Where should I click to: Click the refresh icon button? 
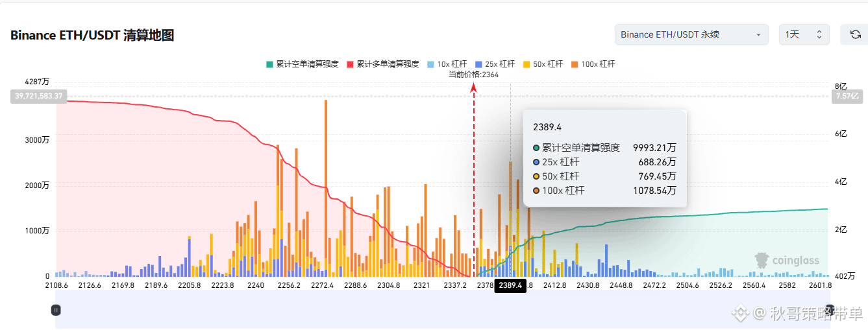tap(855, 34)
